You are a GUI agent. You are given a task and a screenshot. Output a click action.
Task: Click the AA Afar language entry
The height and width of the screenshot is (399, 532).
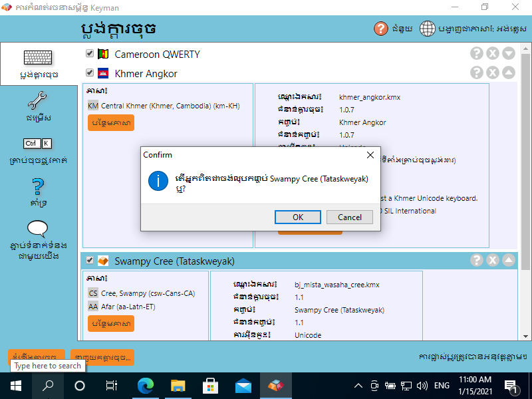click(122, 307)
